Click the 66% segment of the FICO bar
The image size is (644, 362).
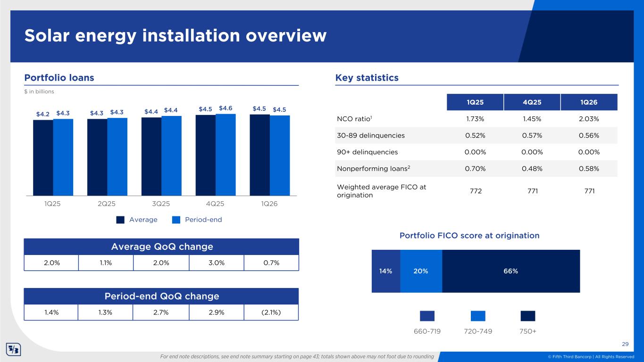tap(510, 271)
